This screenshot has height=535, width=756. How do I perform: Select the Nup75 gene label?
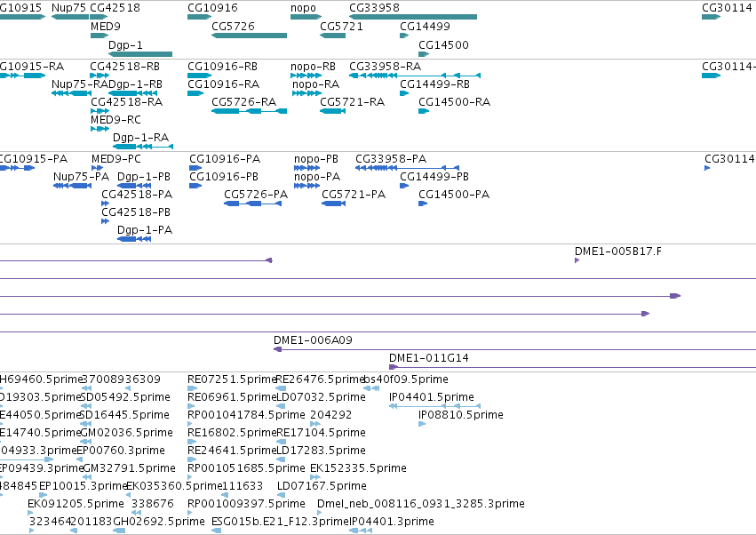coord(69,8)
